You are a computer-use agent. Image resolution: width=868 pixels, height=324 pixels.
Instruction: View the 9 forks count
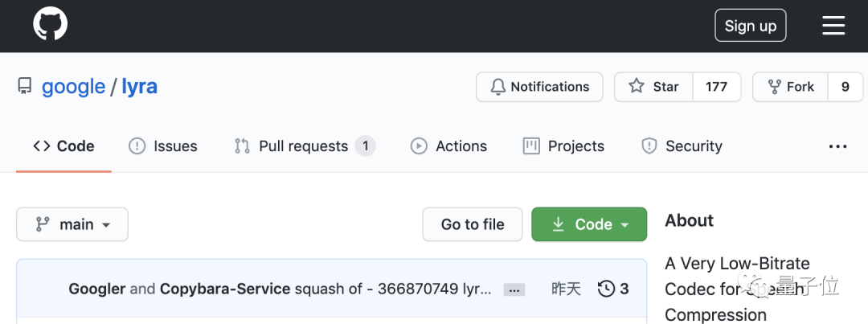pos(845,87)
